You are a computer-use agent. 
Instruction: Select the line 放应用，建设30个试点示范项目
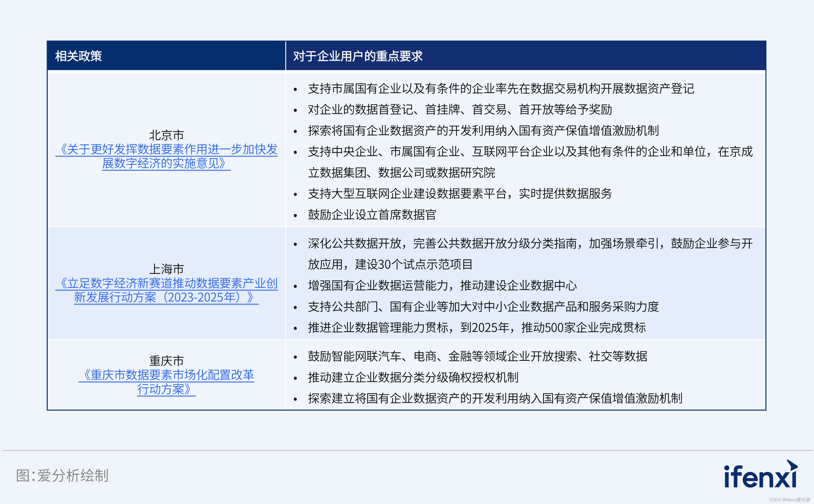(390, 264)
